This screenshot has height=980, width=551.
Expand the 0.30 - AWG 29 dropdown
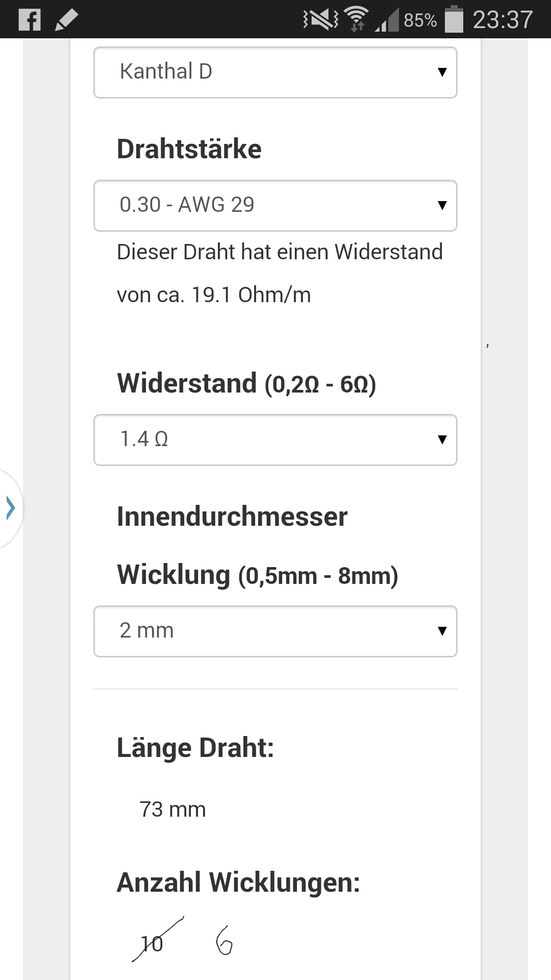[x=275, y=205]
